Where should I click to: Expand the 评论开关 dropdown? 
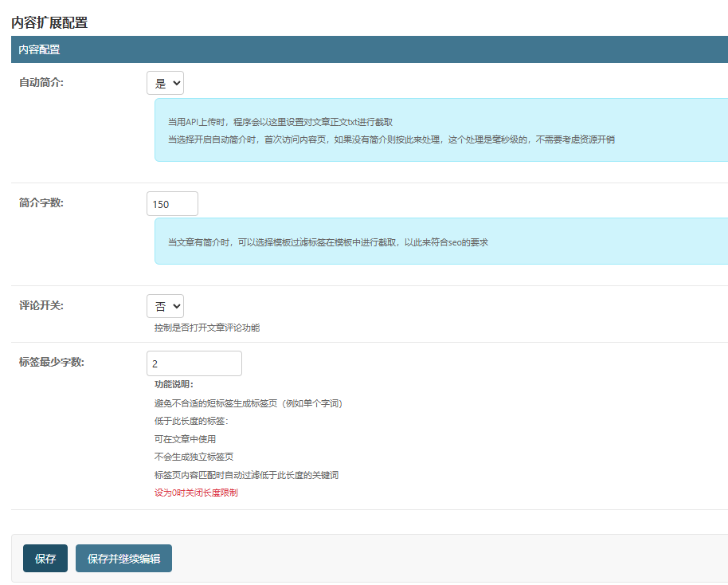(165, 306)
